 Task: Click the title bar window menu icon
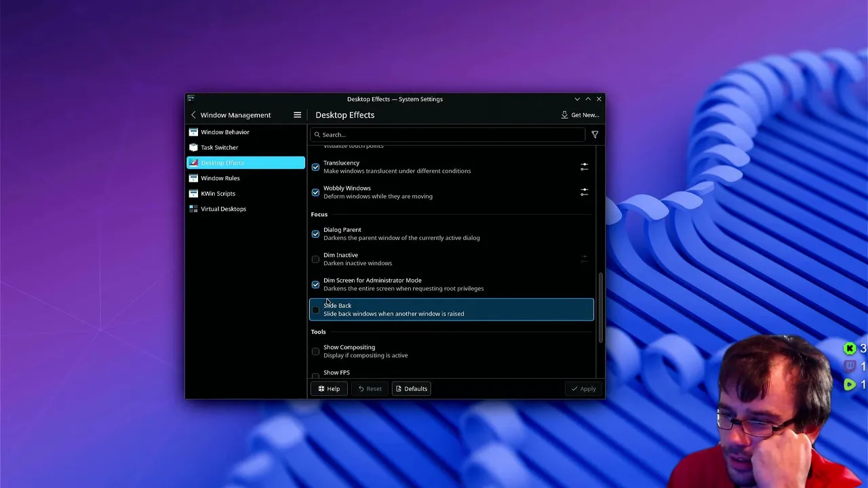click(191, 99)
